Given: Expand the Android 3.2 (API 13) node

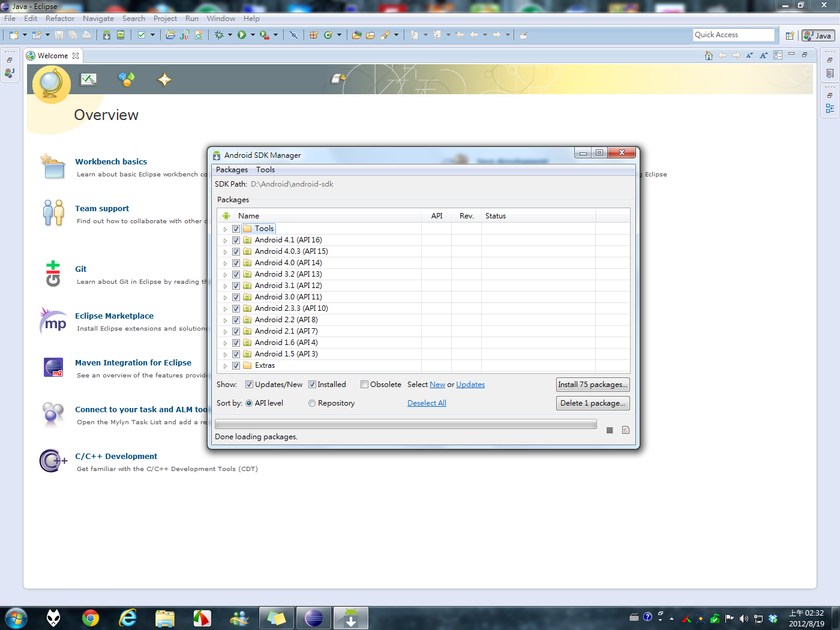Looking at the screenshot, I should click(225, 275).
